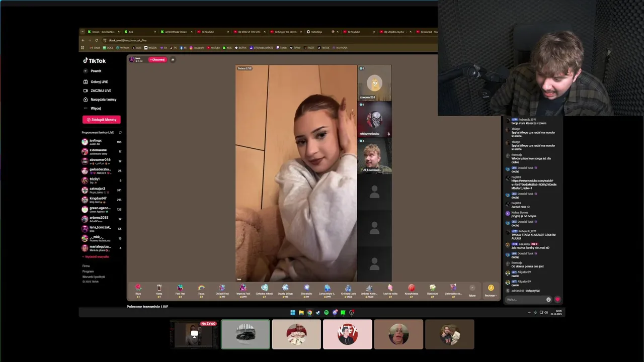Open lena streamer profile avatar
The image size is (644, 362).
(132, 59)
